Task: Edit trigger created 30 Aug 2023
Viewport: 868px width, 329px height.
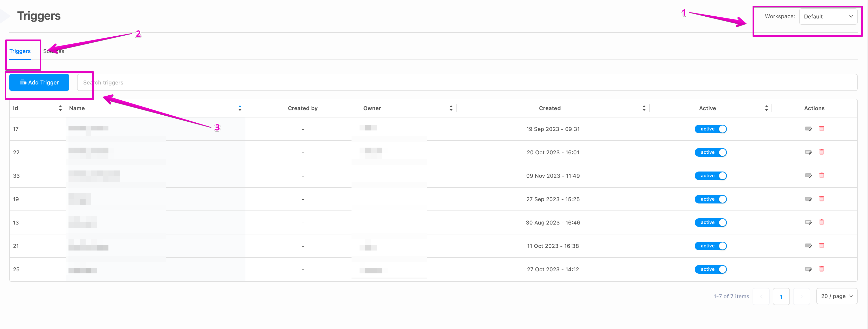Action: point(808,222)
